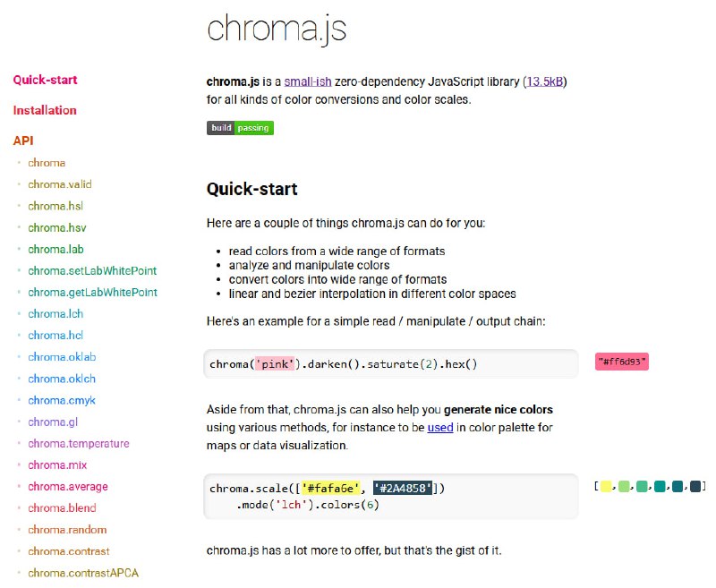This screenshot has width=716, height=588.
Task: Select chroma.cmyk entry
Action: pos(62,400)
